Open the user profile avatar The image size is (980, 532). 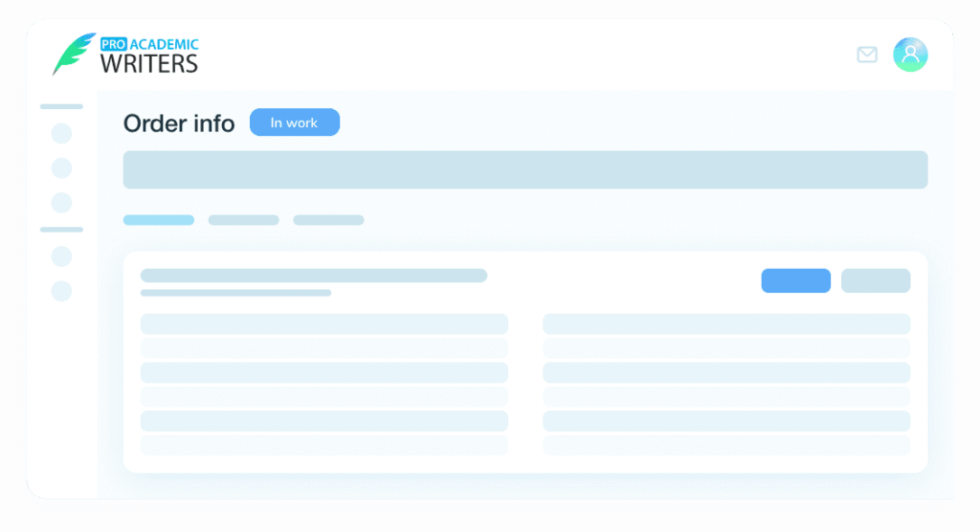(910, 55)
